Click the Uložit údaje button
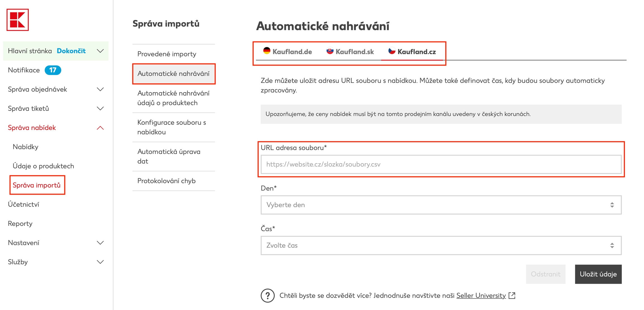This screenshot has height=310, width=644. point(598,274)
